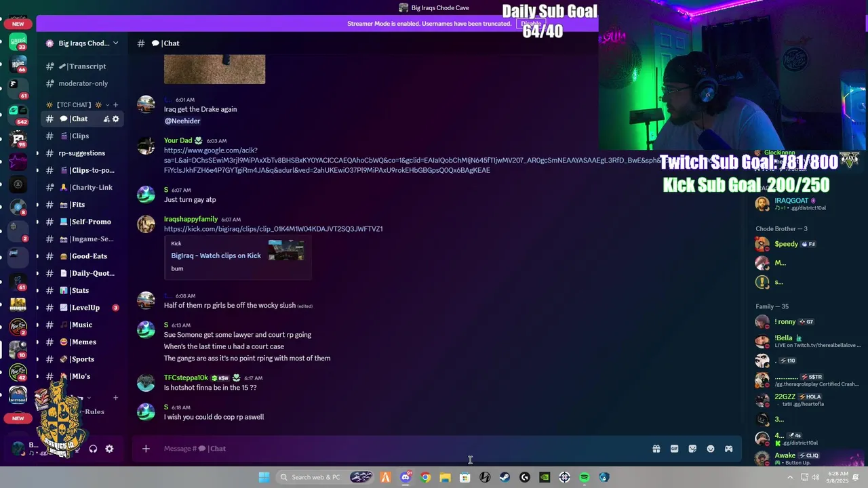This screenshot has width=868, height=488.
Task: Open member Awake in member list
Action: pos(804,459)
